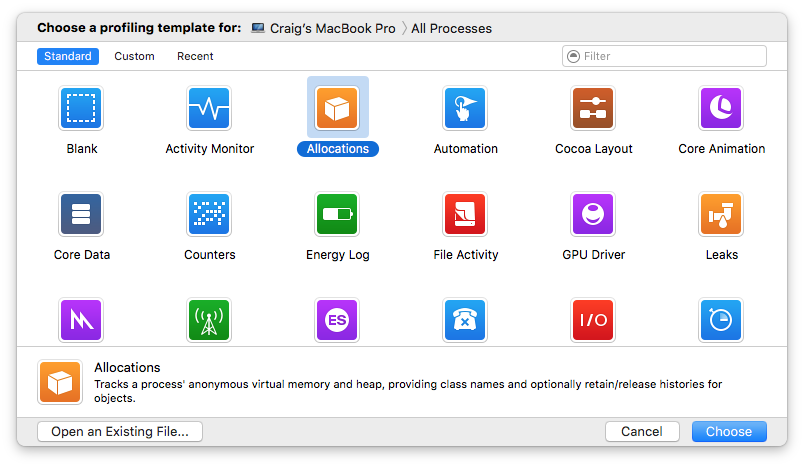Open the filter options magnifier icon

[x=573, y=56]
